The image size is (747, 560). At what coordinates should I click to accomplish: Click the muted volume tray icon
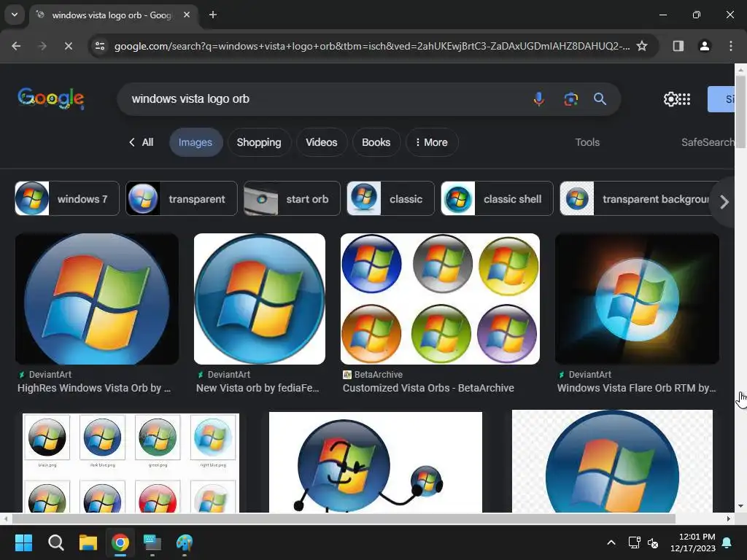(x=653, y=542)
